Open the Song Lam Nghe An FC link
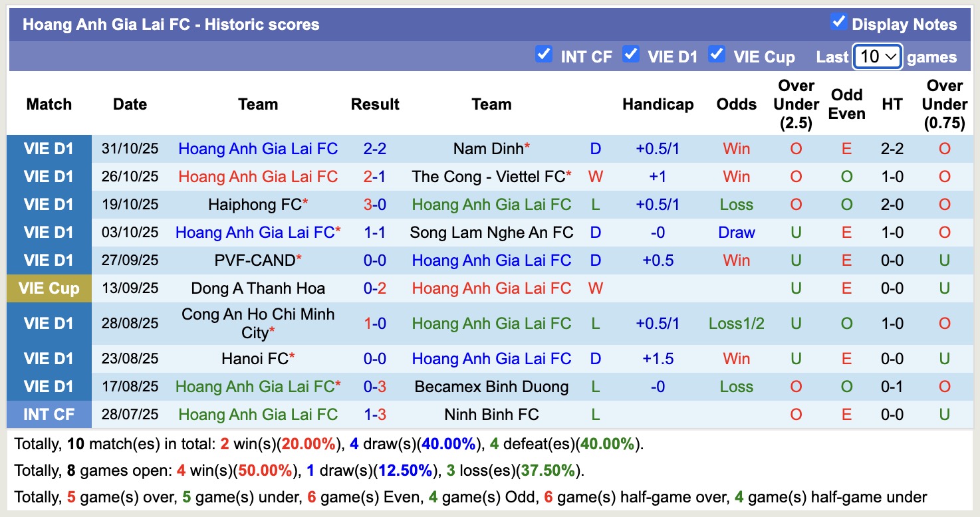The width and height of the screenshot is (980, 517). coord(491,232)
